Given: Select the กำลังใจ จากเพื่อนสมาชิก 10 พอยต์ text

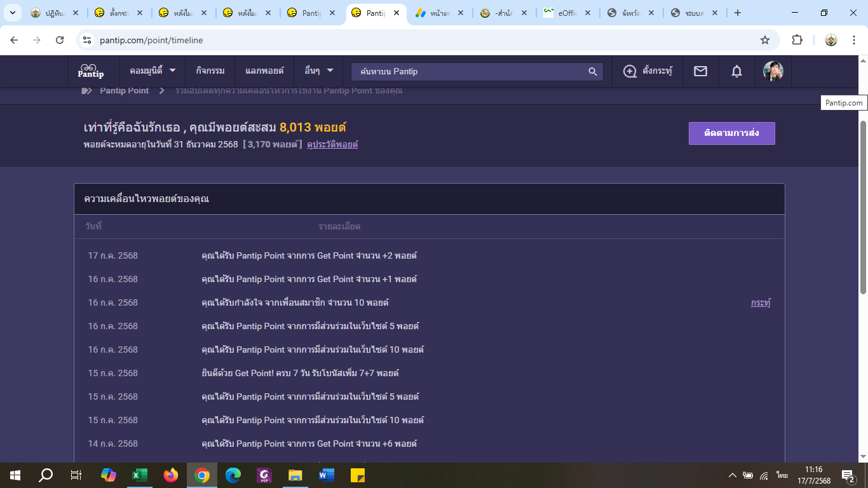Looking at the screenshot, I should click(x=295, y=302).
